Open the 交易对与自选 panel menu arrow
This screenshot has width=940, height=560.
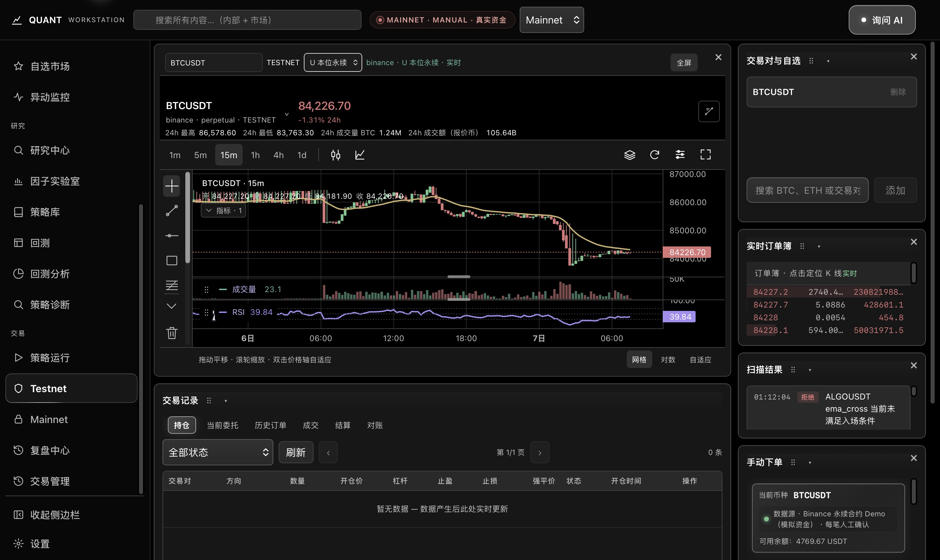tap(828, 61)
